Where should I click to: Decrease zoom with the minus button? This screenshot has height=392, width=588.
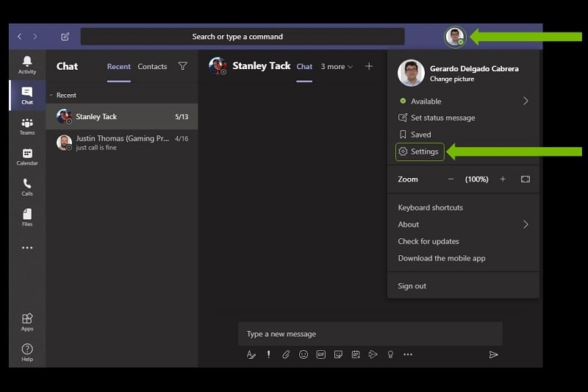[451, 179]
